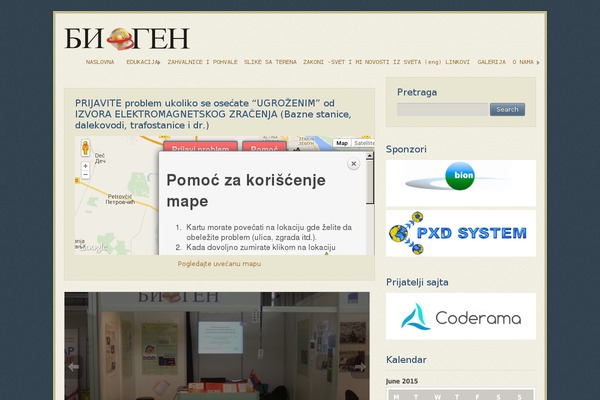Click the Biogen site logo
The width and height of the screenshot is (600, 400).
pyautogui.click(x=127, y=38)
